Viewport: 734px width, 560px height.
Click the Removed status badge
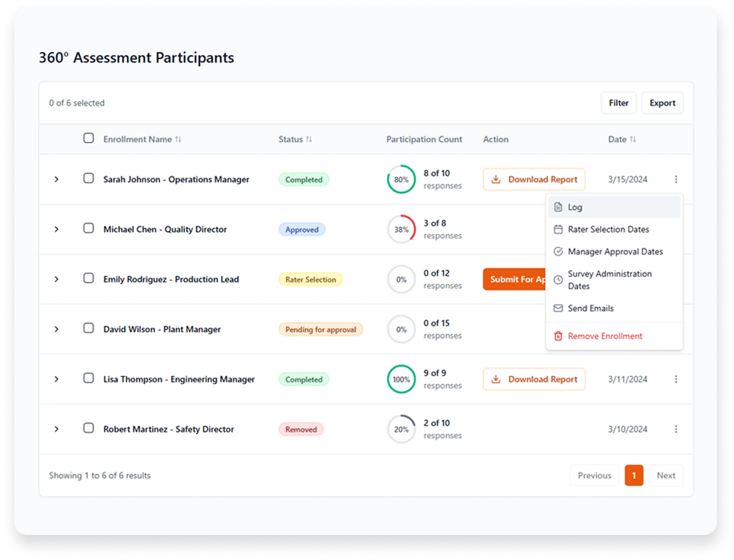point(301,429)
